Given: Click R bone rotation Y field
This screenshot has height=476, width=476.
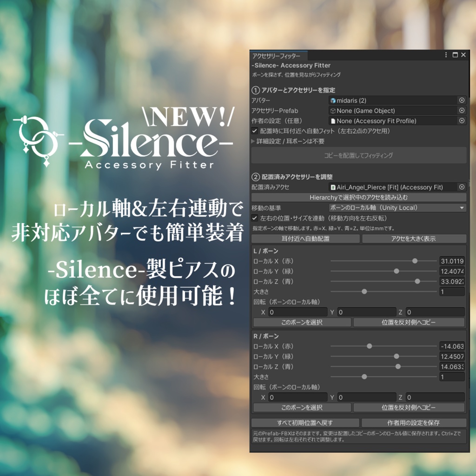Looking at the screenshot, I should (366, 397).
